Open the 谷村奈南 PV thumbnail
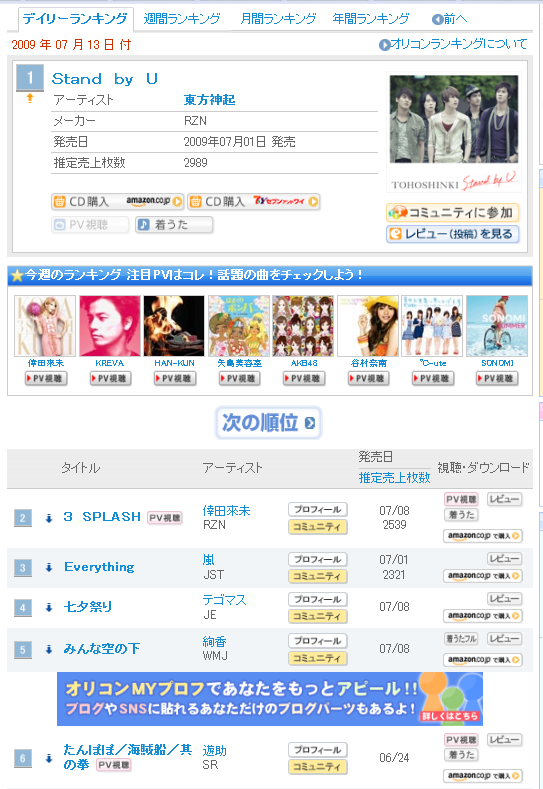Viewport: 543px width, 789px height. 368,326
